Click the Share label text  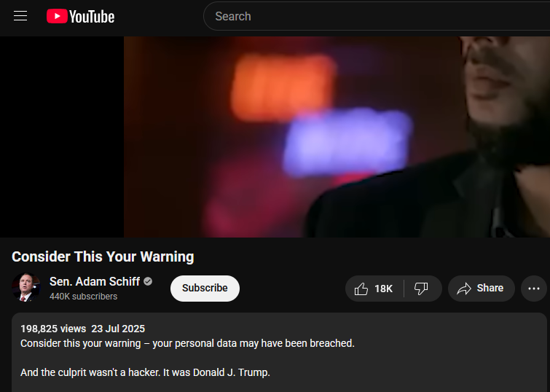[x=490, y=288]
